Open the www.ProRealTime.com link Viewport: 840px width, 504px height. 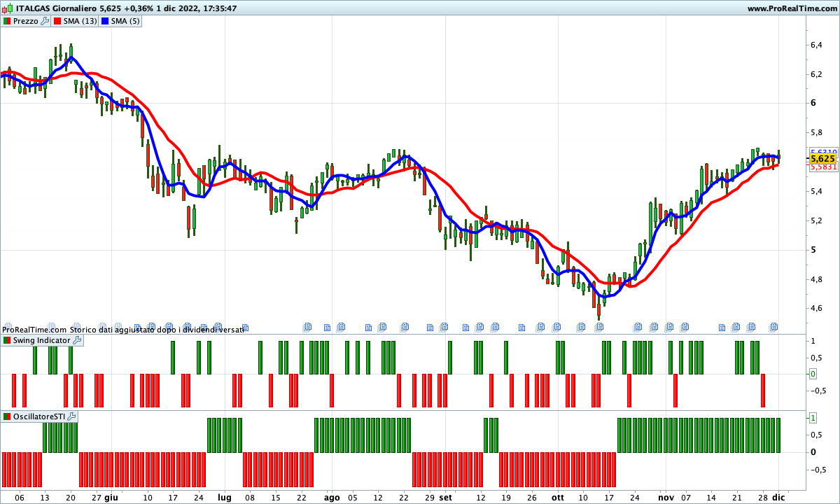pos(792,8)
